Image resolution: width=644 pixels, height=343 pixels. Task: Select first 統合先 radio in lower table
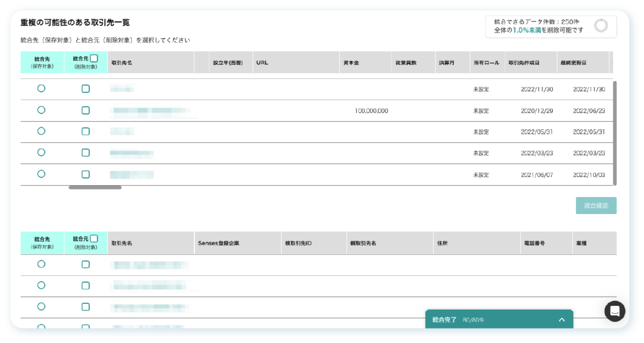[41, 264]
